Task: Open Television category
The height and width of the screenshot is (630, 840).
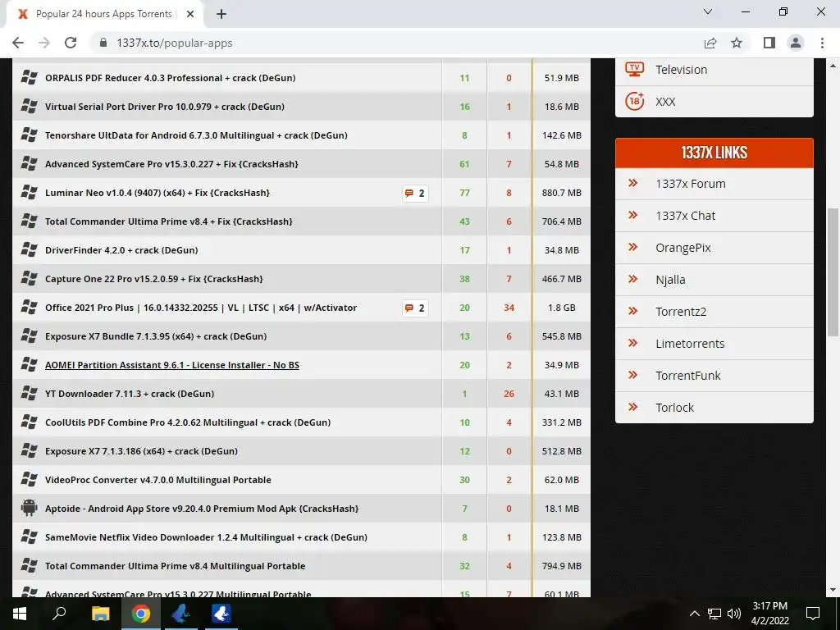Action: coord(681,70)
